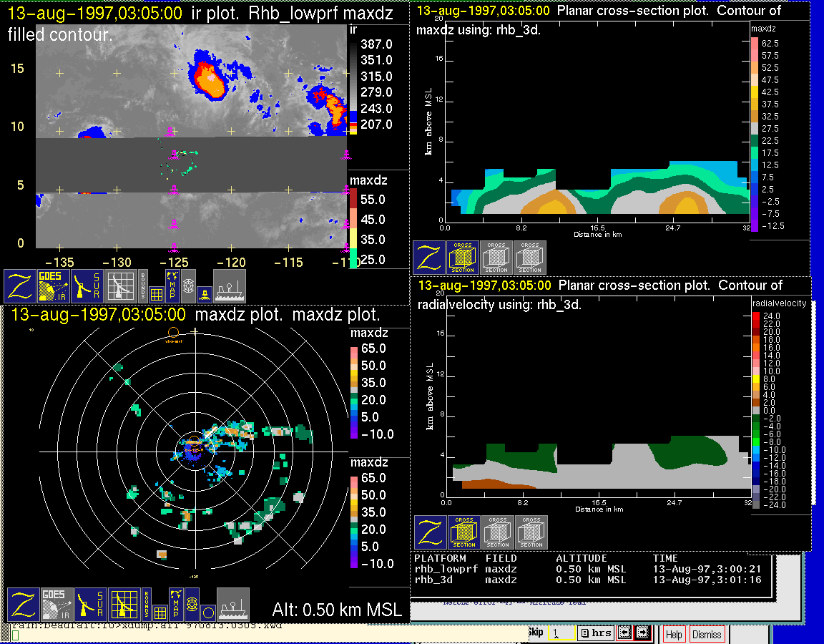Click the red 24.0 radialvelocity color swatch
The height and width of the screenshot is (644, 824).
757,316
